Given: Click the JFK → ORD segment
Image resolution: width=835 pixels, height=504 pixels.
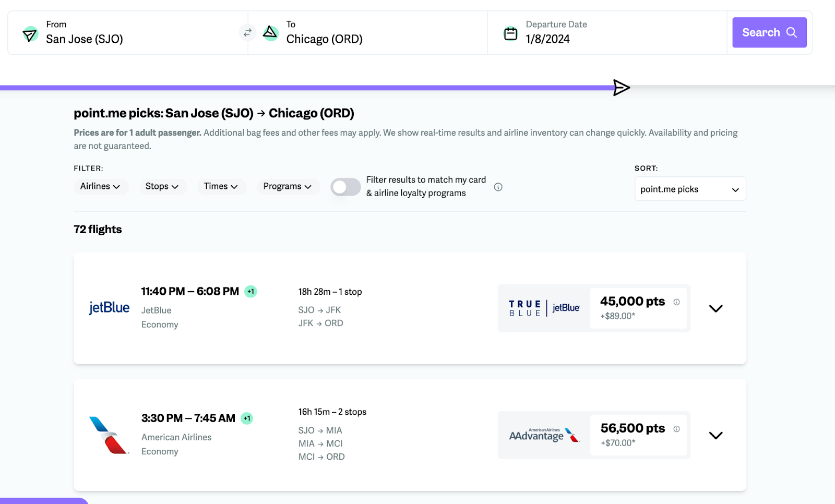Looking at the screenshot, I should point(320,323).
